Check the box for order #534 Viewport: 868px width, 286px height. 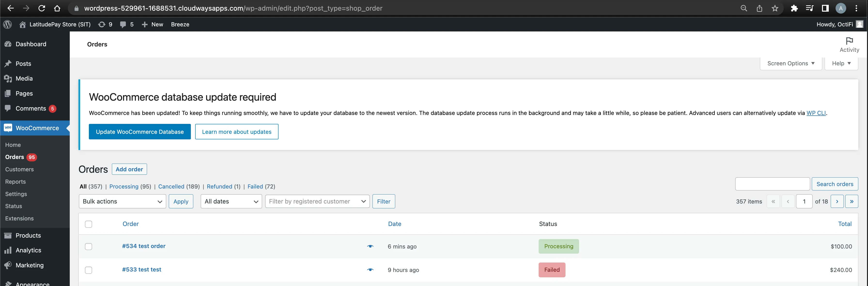point(89,247)
